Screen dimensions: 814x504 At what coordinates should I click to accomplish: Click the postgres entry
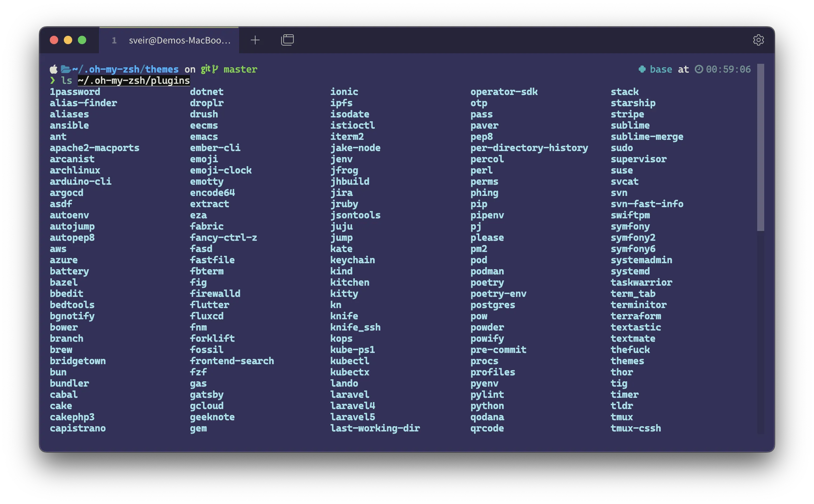click(493, 305)
